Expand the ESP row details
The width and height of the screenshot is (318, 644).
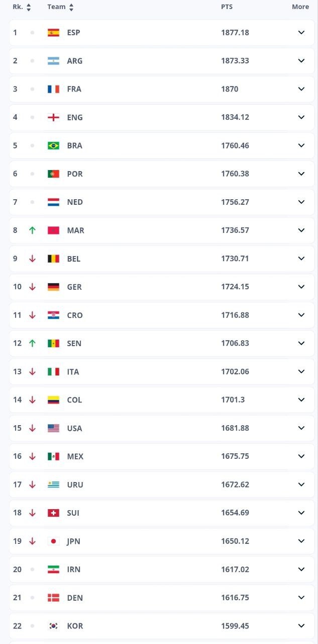tap(301, 33)
